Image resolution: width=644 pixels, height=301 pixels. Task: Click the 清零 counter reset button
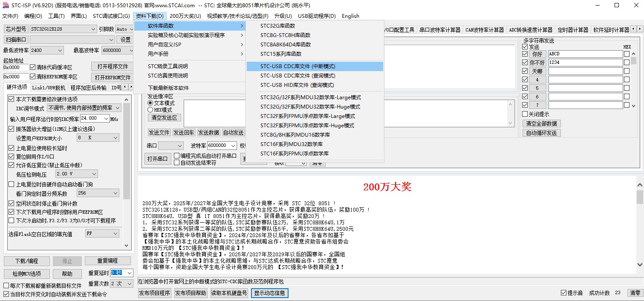click(x=635, y=293)
